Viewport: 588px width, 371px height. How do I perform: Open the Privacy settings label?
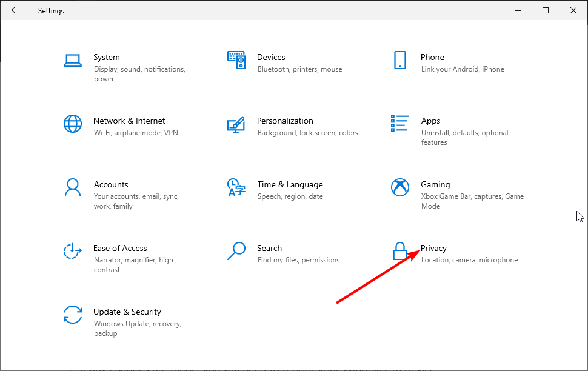[x=433, y=249]
